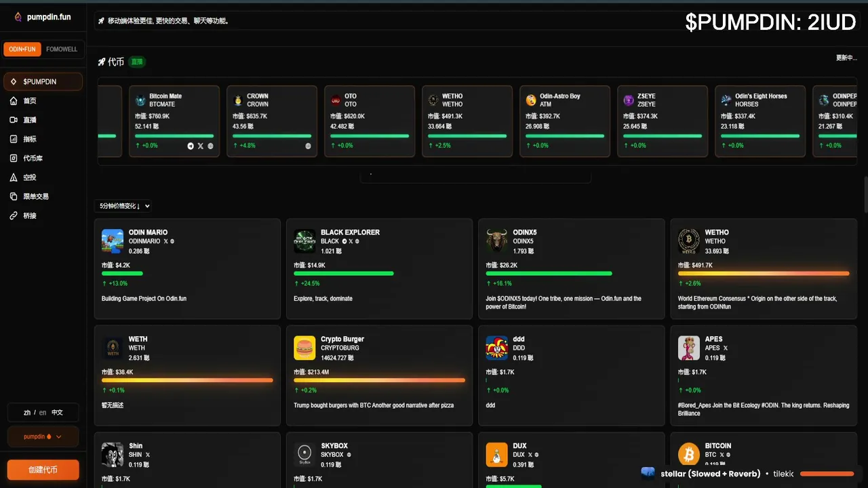
Task: Open the ODINX5 card title
Action: coord(525,232)
